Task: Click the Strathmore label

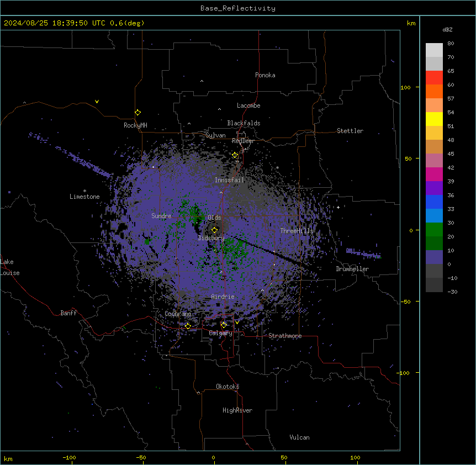Action: coord(285,336)
